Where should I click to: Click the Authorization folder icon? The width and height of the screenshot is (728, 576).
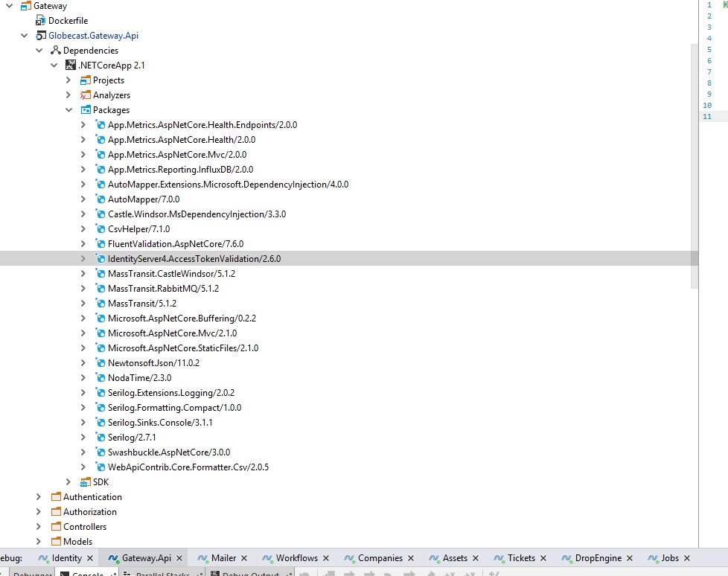pyautogui.click(x=56, y=512)
